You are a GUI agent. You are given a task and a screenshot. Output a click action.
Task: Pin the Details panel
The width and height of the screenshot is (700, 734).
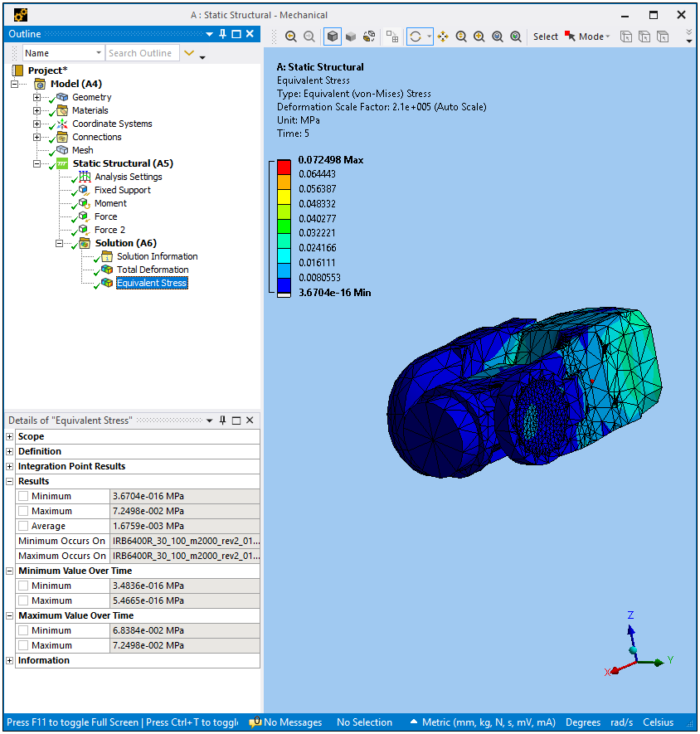coord(222,420)
